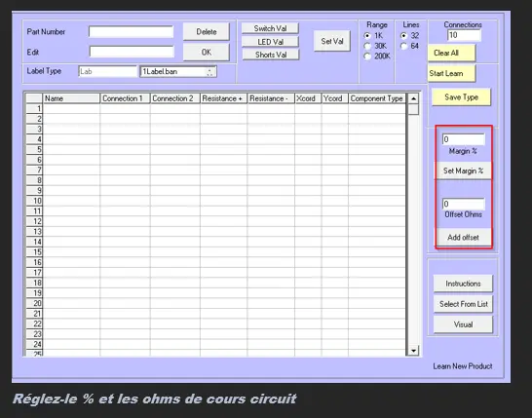Click Select From List button

click(x=463, y=304)
